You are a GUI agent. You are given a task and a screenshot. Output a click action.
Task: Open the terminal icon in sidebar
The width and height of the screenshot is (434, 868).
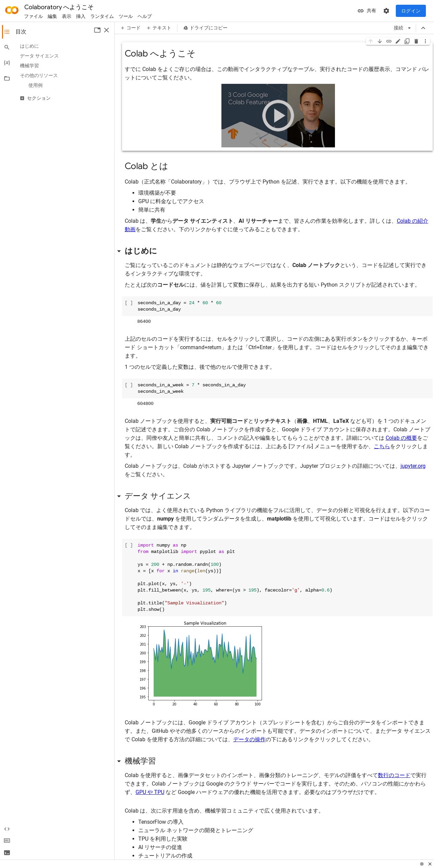[7, 852]
